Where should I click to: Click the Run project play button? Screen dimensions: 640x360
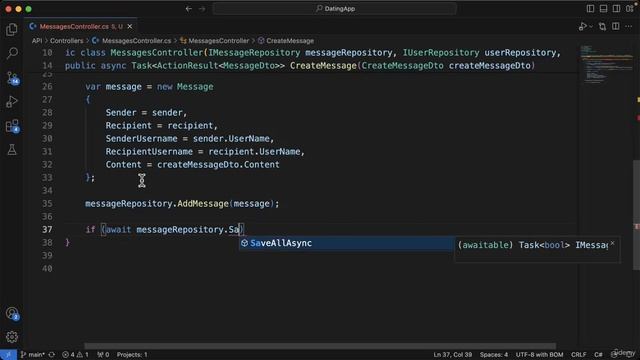click(582, 27)
